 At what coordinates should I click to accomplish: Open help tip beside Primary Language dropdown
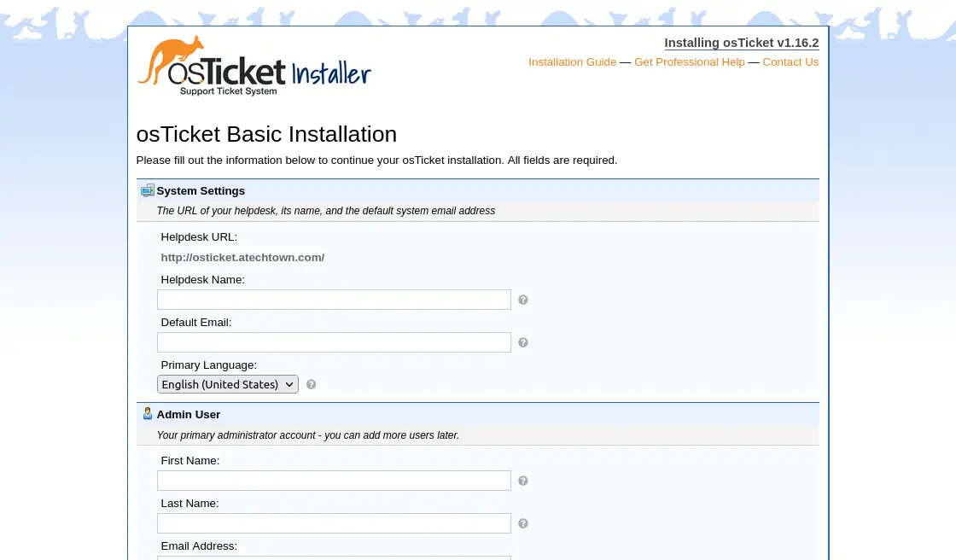(x=311, y=384)
